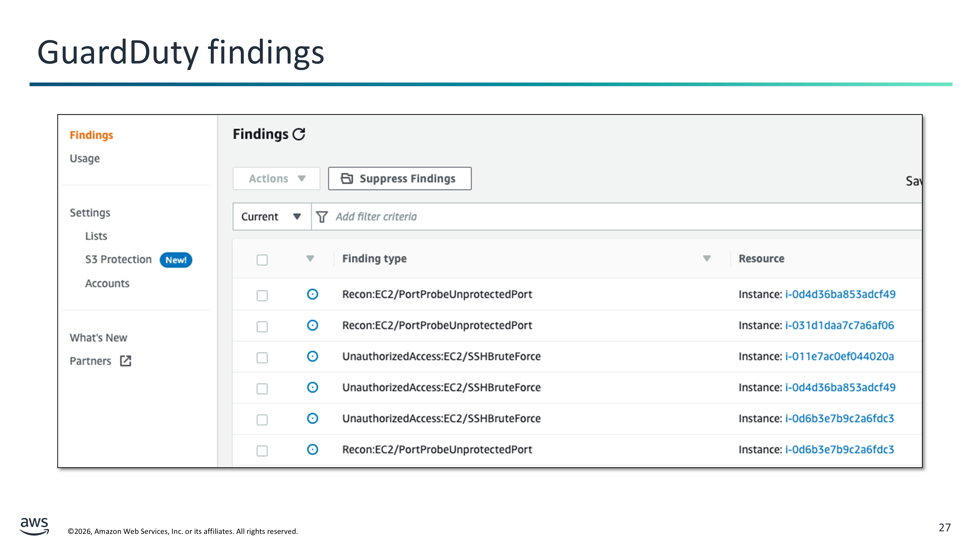Open the Accounts settings page
Screen dimensions: 980x551
pyautogui.click(x=107, y=284)
